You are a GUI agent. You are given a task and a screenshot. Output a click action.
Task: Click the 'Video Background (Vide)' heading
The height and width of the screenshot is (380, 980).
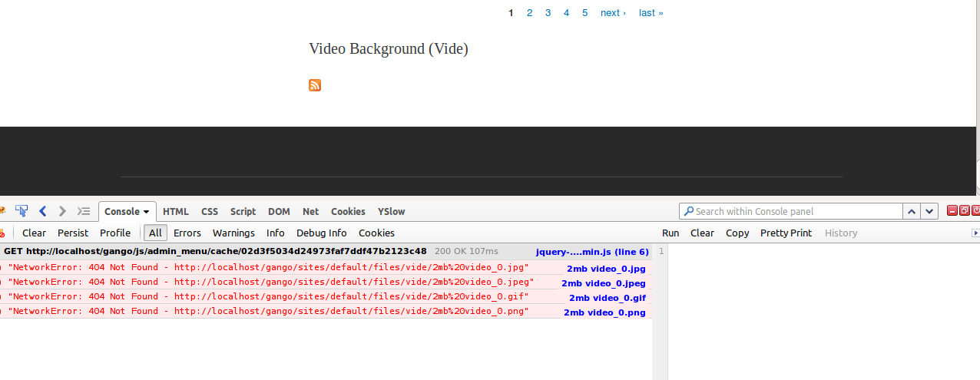tap(389, 49)
